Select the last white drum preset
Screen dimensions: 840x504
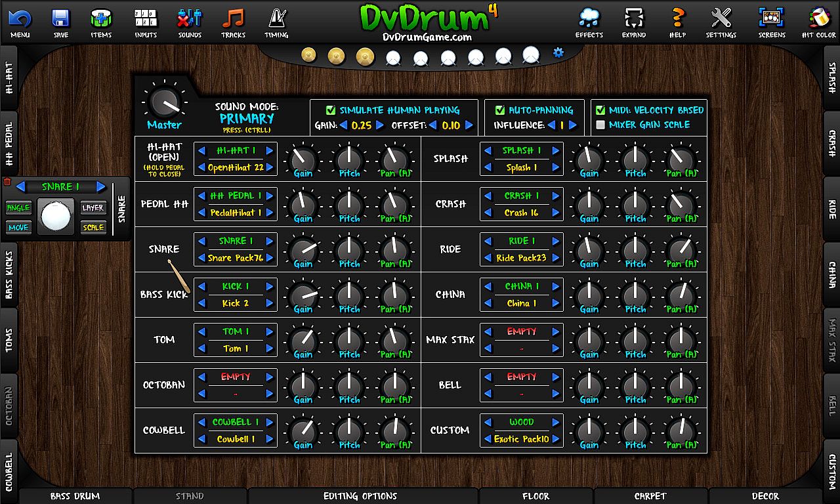click(531, 56)
